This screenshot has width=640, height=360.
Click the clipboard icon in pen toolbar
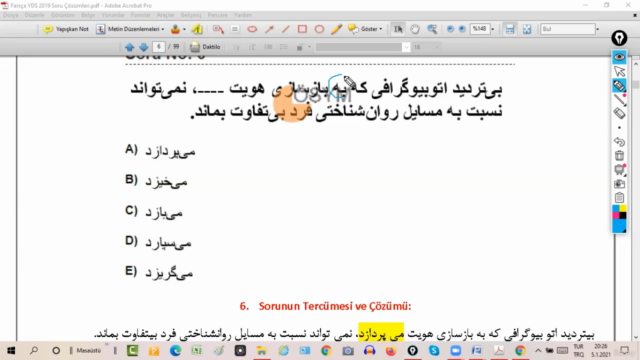click(619, 198)
